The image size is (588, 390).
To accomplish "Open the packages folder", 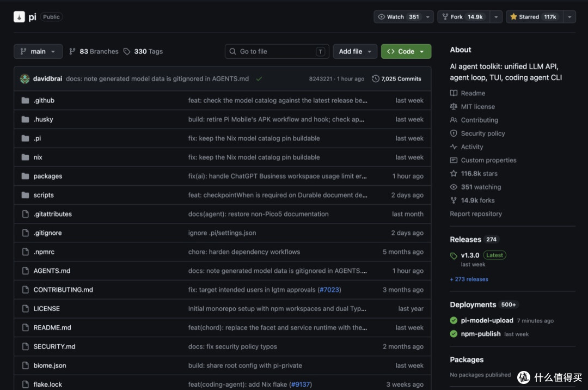I will click(47, 176).
